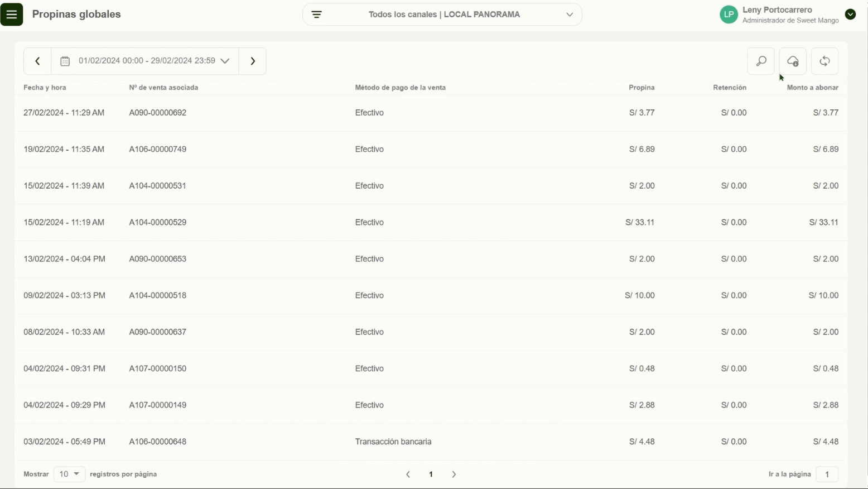The height and width of the screenshot is (489, 868).
Task: Select sale A106-00000648
Action: click(158, 442)
